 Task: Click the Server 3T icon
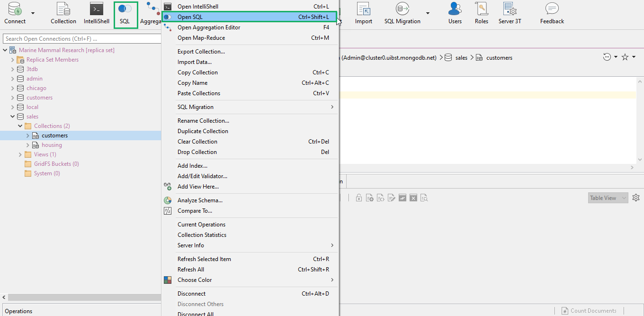[510, 14]
